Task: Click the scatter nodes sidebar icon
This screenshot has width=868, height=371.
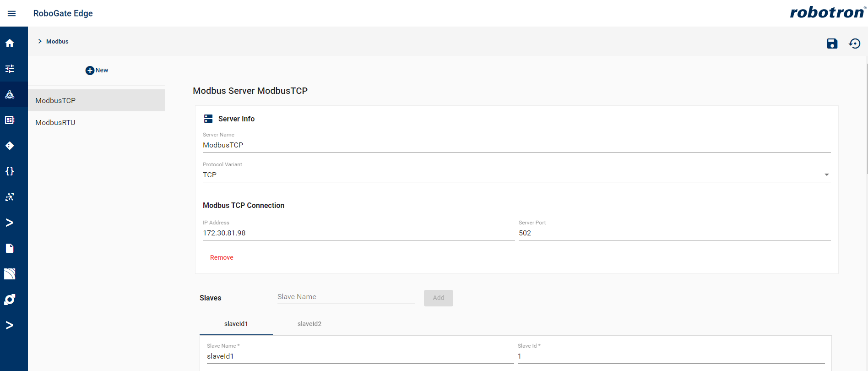Action: click(10, 197)
